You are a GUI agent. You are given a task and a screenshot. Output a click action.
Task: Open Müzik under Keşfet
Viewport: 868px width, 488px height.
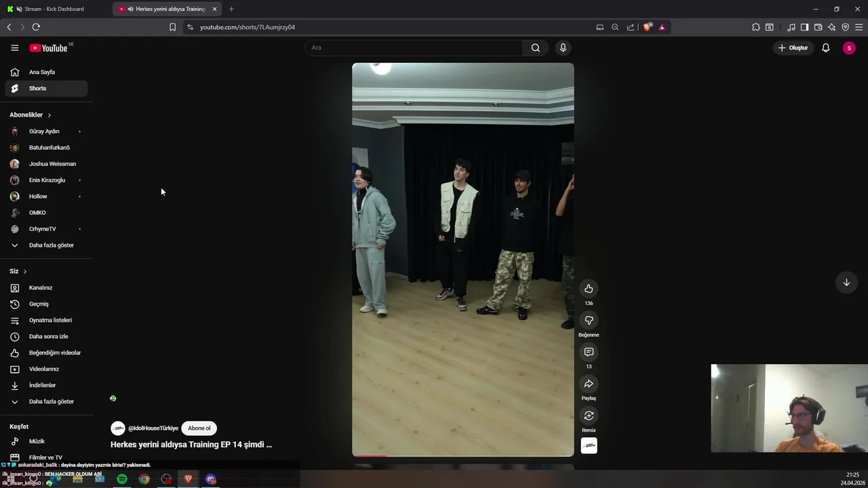coord(46,441)
